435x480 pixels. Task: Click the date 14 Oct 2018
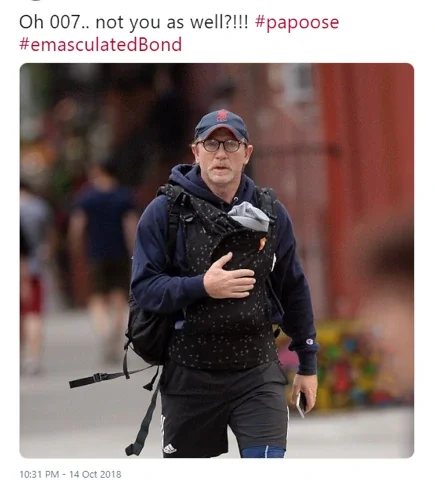pos(95,474)
